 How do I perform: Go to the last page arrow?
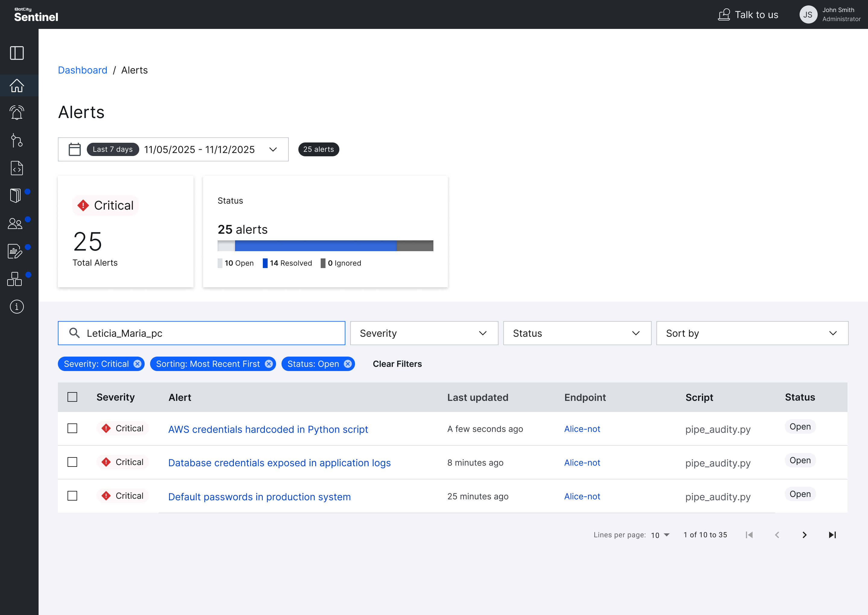coord(832,535)
